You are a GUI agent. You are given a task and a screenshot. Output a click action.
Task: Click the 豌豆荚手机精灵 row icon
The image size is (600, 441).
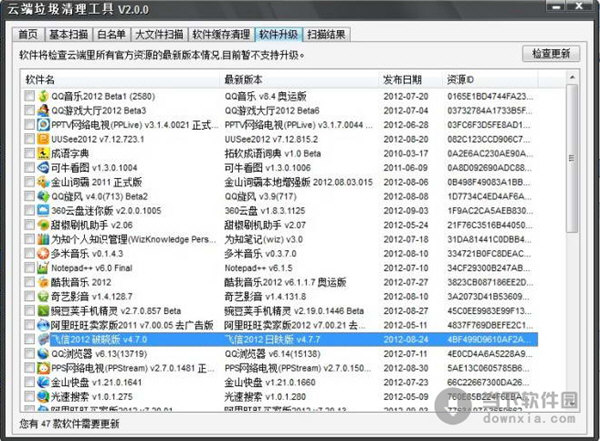click(43, 310)
